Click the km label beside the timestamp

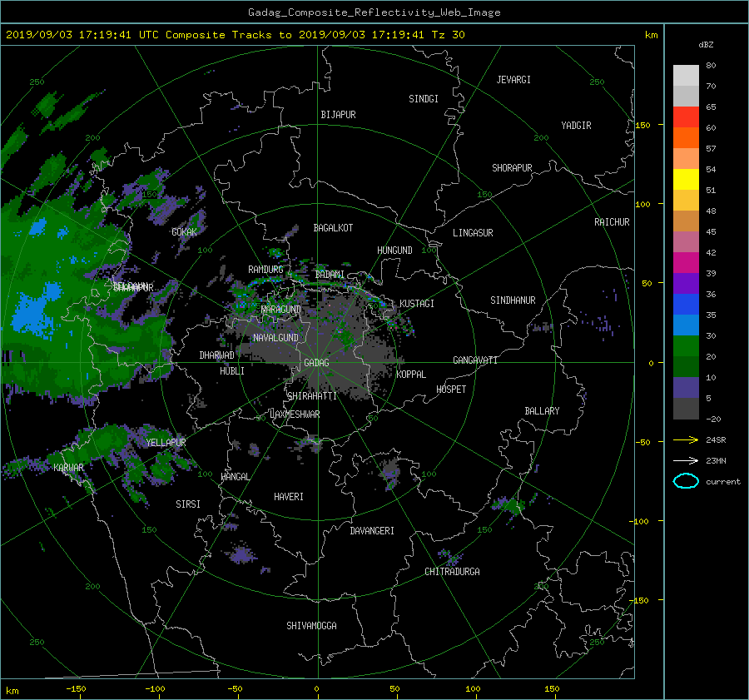[651, 35]
